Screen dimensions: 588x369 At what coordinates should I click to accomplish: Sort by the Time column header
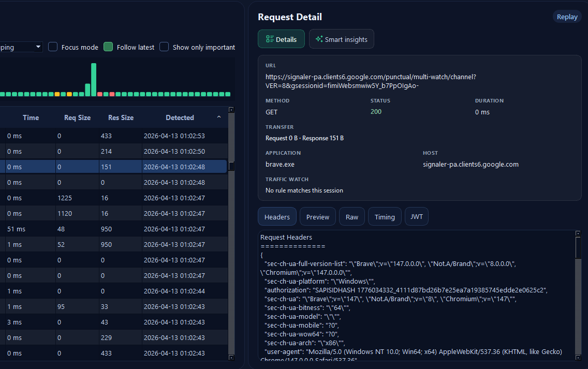[x=31, y=117]
